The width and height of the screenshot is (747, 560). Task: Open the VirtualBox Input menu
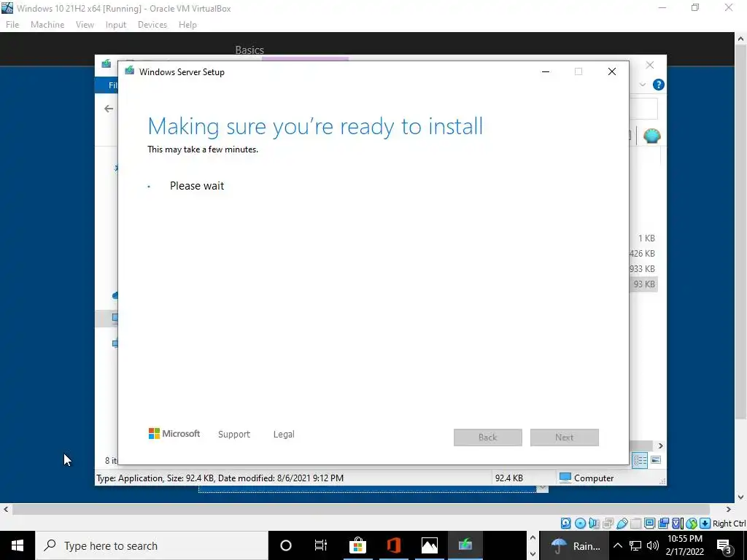point(116,25)
